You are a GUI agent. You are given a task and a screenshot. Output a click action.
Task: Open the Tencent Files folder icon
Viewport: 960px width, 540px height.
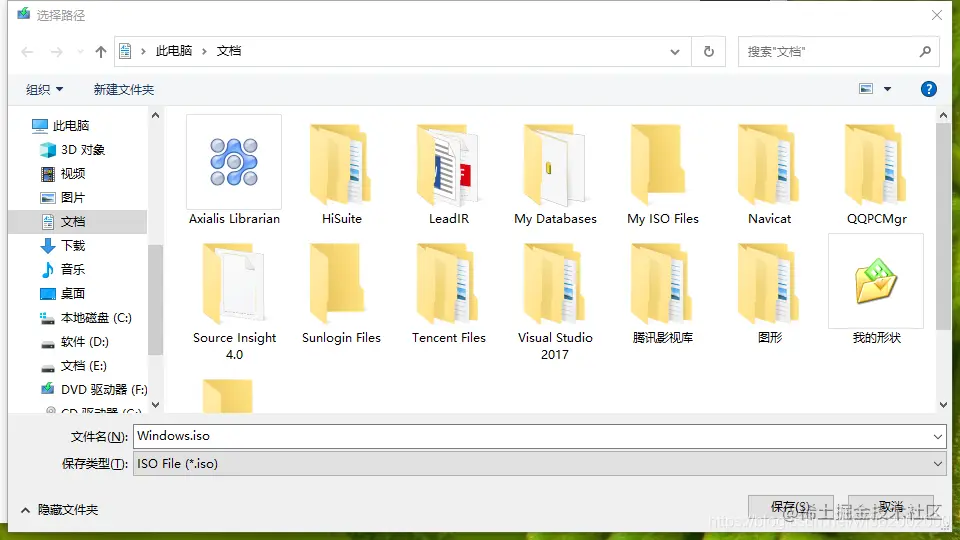(448, 283)
